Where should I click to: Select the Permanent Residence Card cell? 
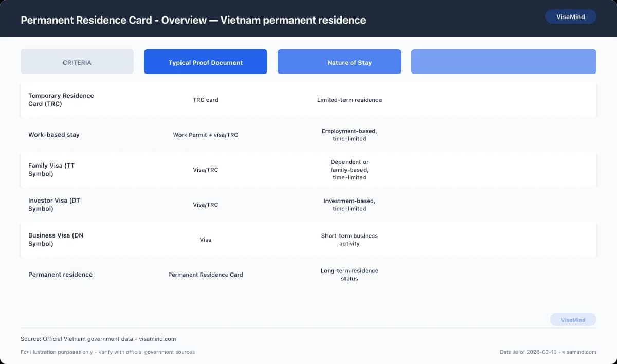tap(205, 275)
